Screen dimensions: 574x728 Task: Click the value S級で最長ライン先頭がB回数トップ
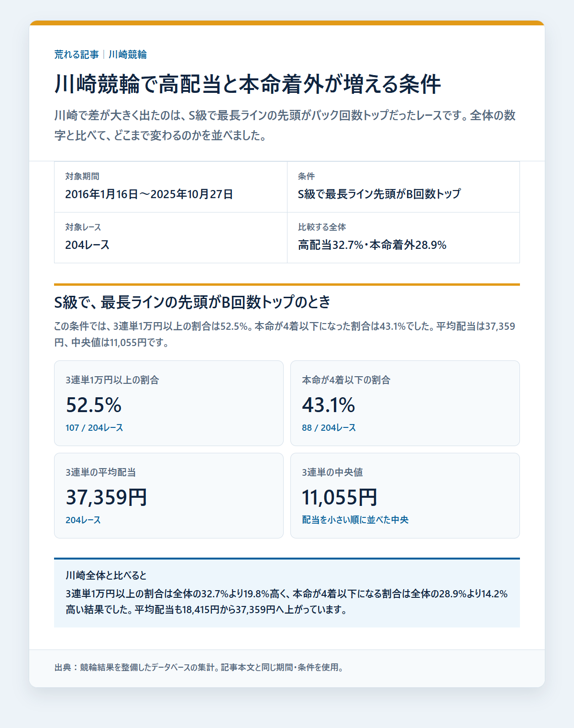click(379, 194)
